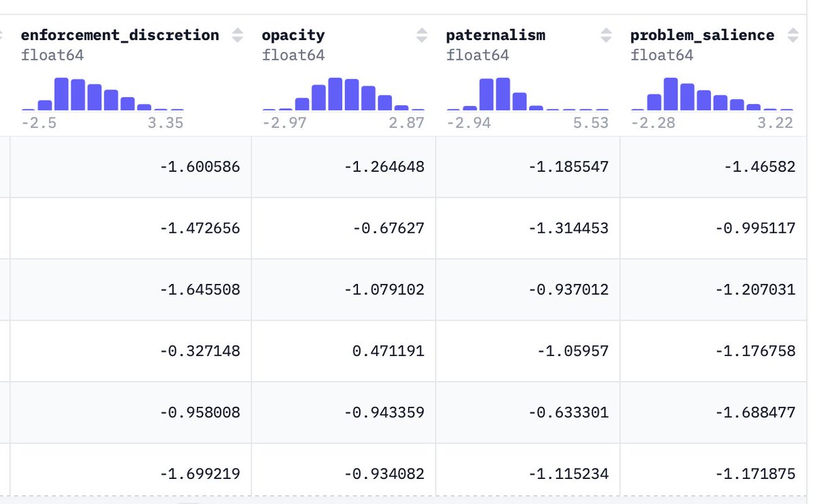Image resolution: width=815 pixels, height=504 pixels.
Task: Click the cell value -0.934082
Action: pyautogui.click(x=384, y=474)
